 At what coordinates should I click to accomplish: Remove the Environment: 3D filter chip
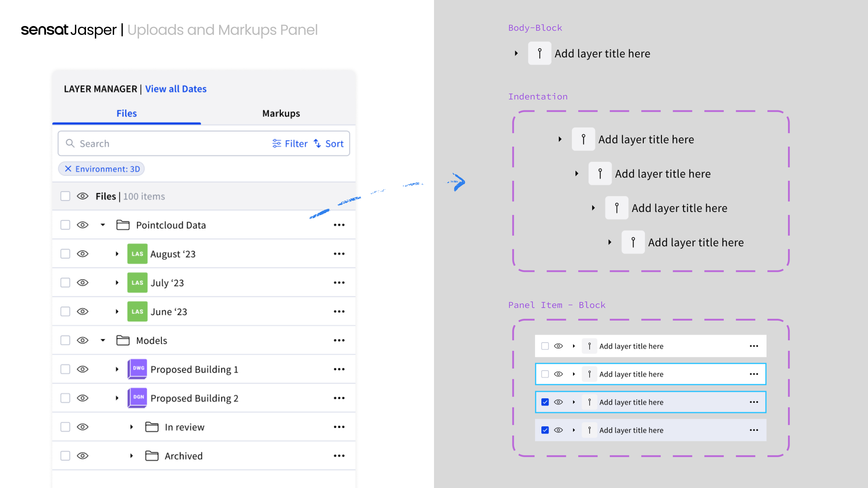68,169
